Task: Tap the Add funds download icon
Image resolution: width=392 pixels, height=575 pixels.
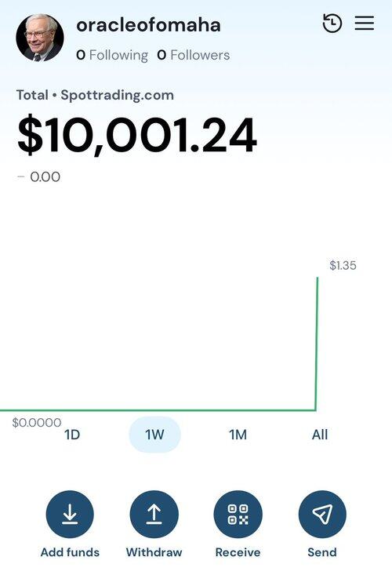Action: coord(70,514)
